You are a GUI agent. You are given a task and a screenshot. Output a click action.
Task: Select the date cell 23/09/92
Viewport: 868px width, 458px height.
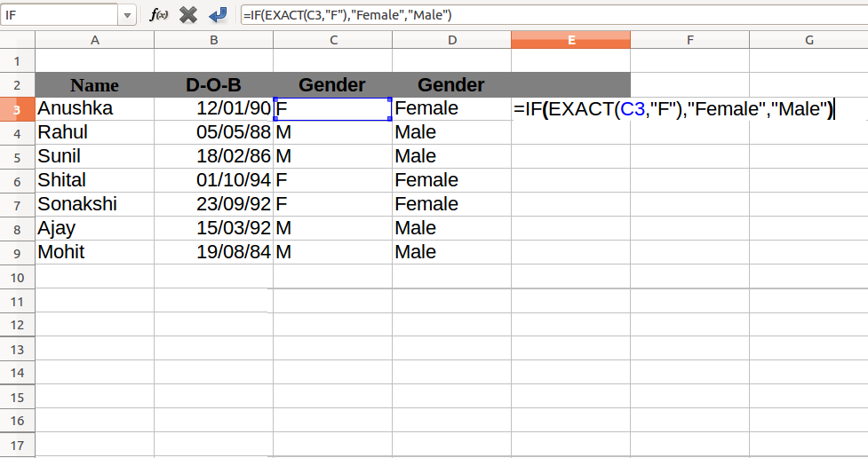pos(213,204)
